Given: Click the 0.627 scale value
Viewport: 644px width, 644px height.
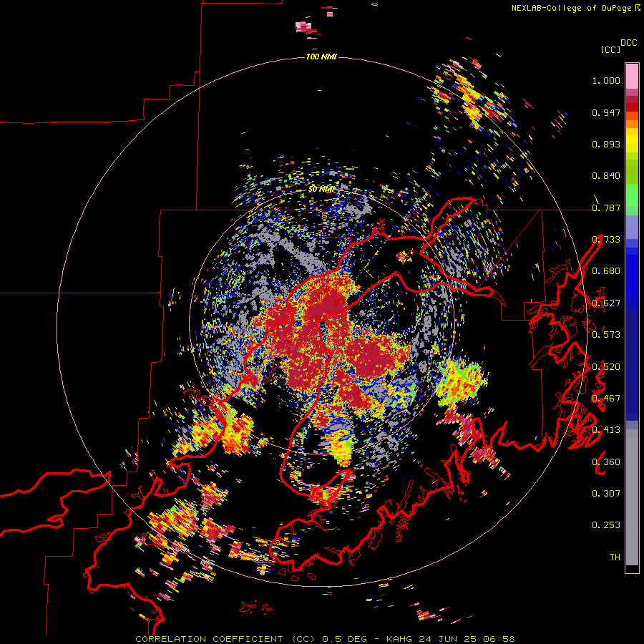Looking at the screenshot, I should 606,303.
